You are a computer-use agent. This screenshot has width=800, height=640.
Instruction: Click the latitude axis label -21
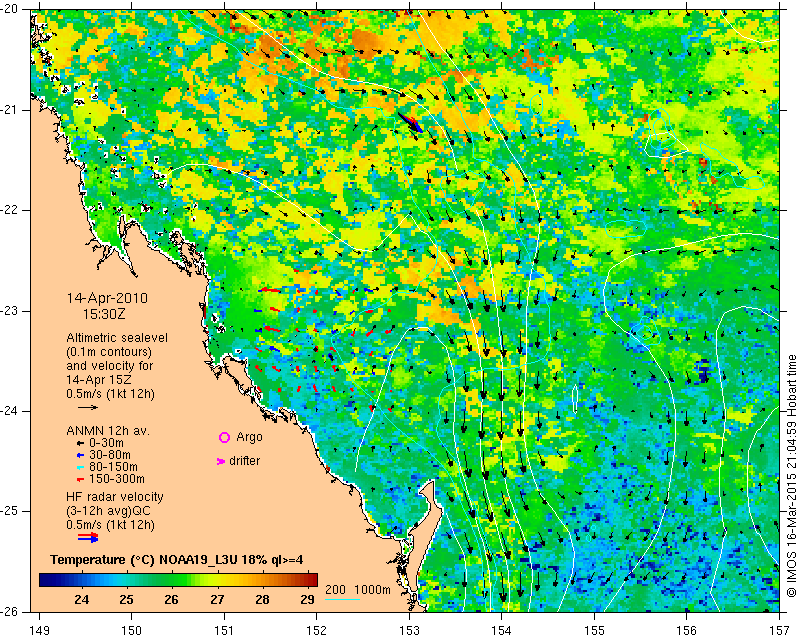(10, 110)
